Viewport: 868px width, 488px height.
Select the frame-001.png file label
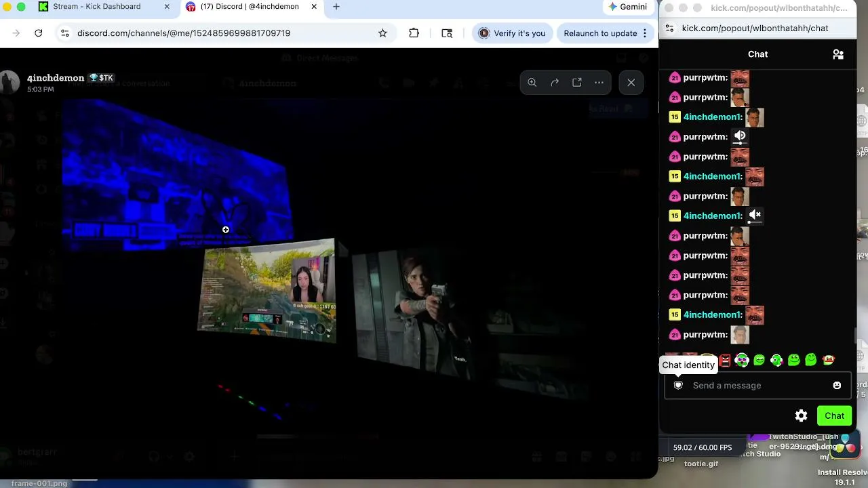(39, 483)
